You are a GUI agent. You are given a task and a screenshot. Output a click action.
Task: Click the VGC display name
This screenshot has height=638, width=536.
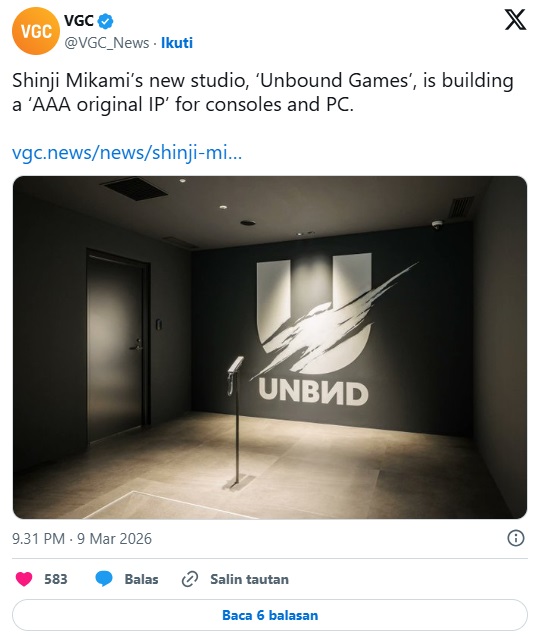79,20
